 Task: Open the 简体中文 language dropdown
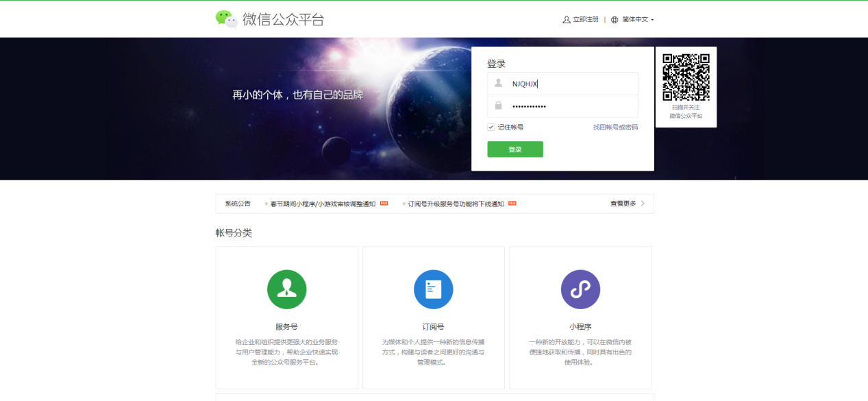point(638,20)
